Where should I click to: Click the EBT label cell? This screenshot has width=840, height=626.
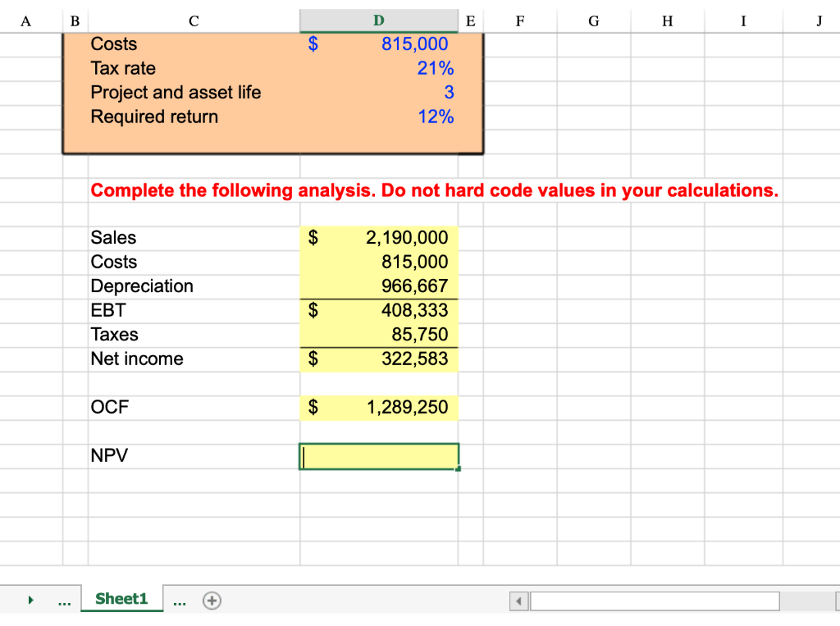click(x=194, y=310)
